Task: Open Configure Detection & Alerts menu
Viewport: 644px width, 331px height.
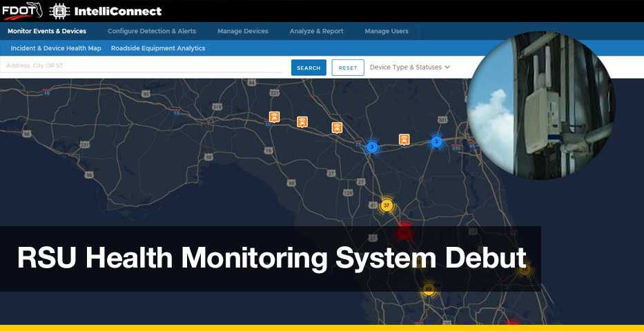Action: pyautogui.click(x=152, y=31)
